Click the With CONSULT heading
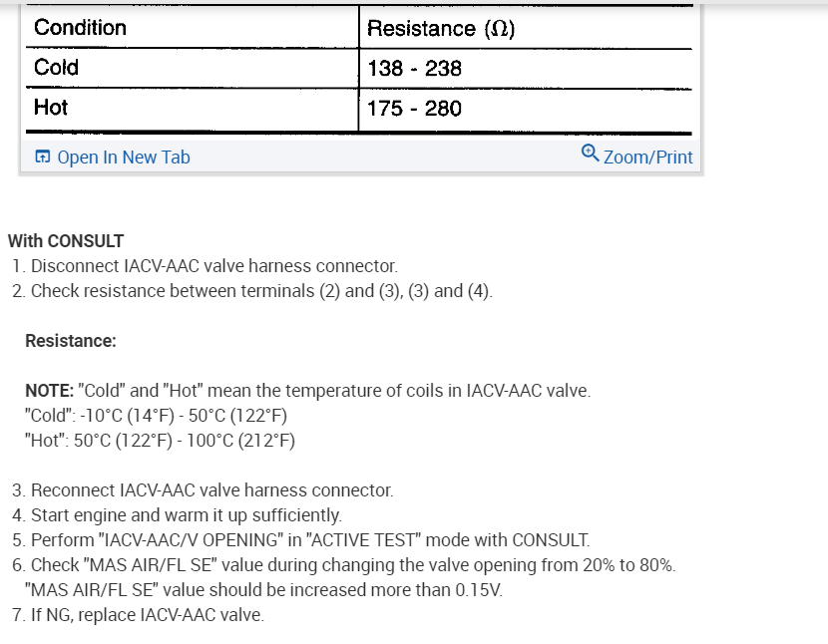The width and height of the screenshot is (828, 644). [66, 240]
